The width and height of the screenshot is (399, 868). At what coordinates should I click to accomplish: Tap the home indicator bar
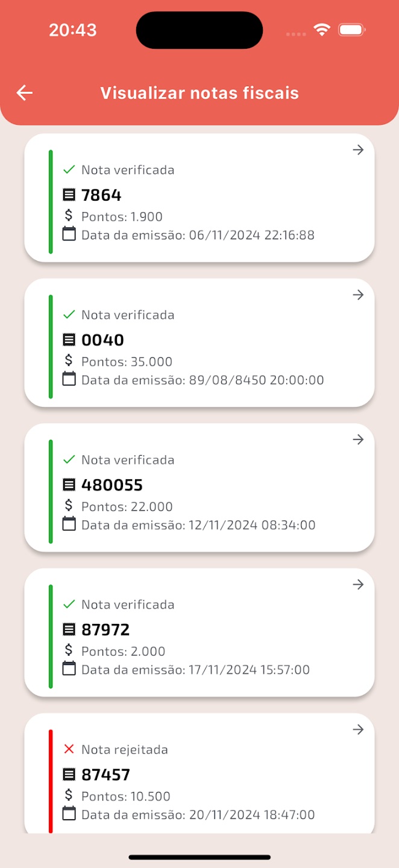pos(199,857)
